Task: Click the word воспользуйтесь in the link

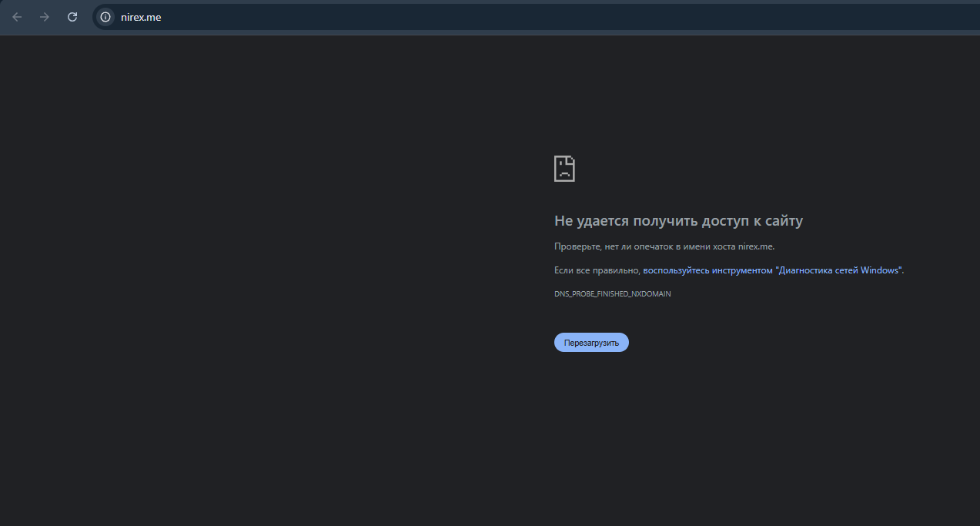Action: point(676,270)
